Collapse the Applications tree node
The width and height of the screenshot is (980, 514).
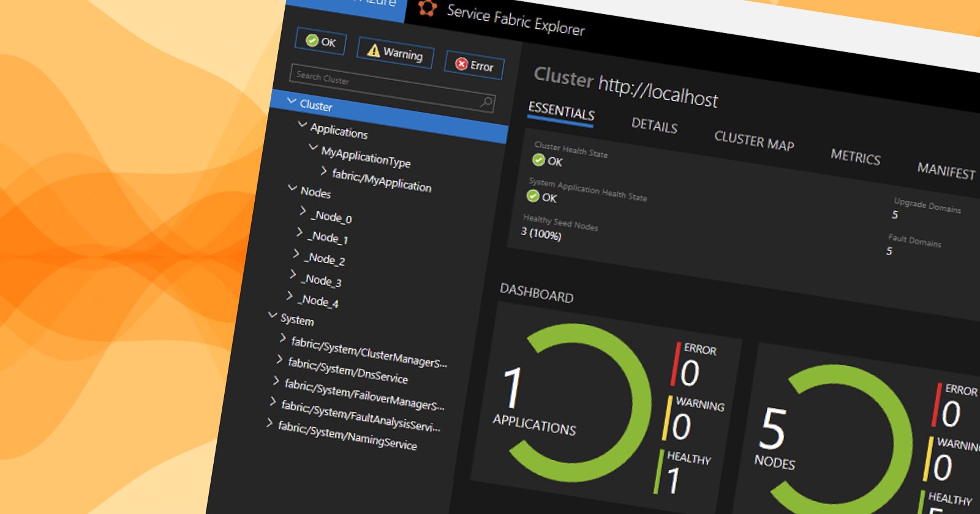point(302,124)
